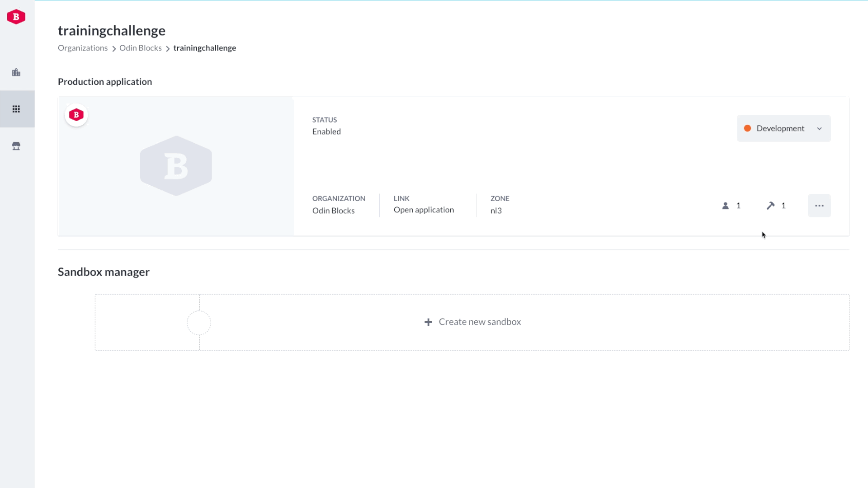Image resolution: width=868 pixels, height=488 pixels.
Task: Click the application placeholder thumbnail image
Action: click(176, 166)
